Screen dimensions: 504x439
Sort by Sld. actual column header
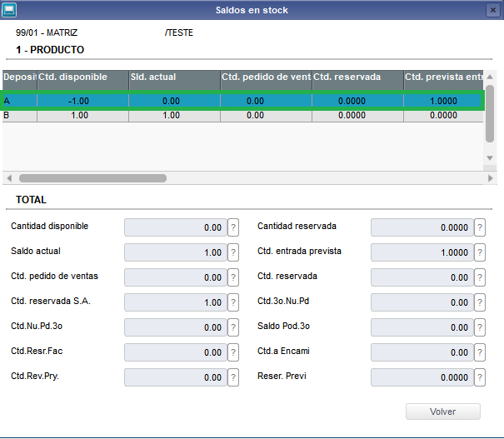[175, 80]
